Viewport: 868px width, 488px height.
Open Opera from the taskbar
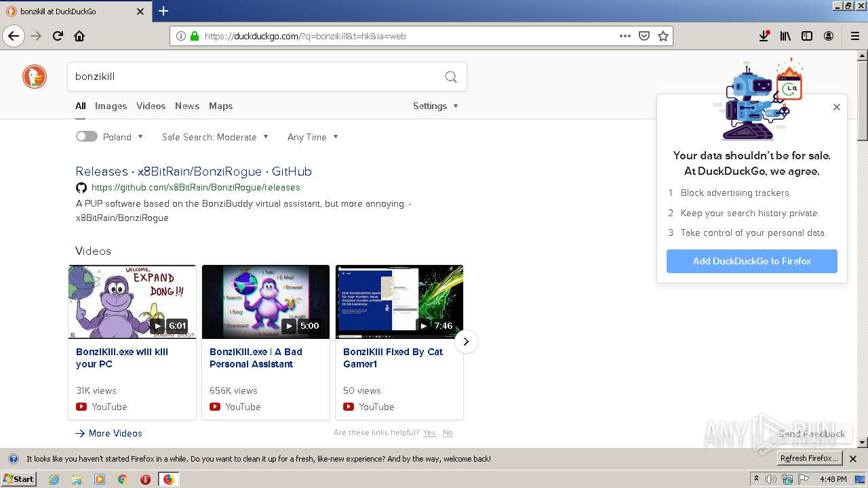point(145,479)
